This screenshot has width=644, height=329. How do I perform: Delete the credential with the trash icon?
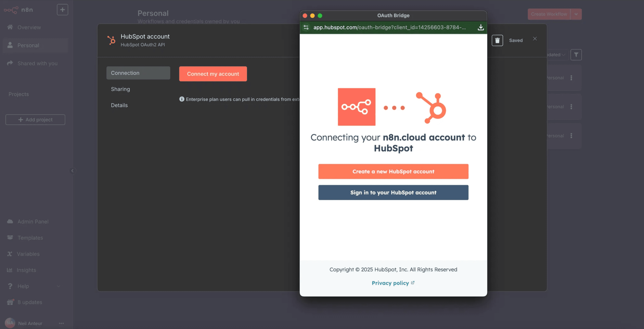click(497, 40)
